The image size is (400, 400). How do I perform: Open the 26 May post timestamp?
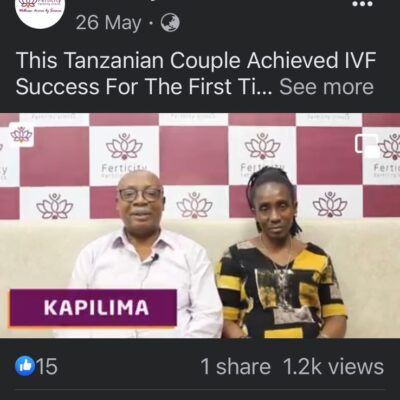(108, 23)
